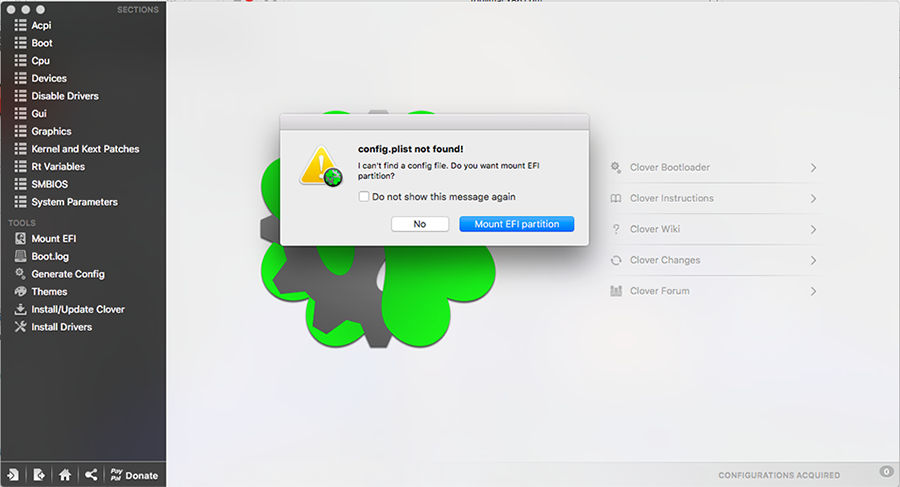The image size is (900, 487).
Task: Click the Graphics section list icon
Action: point(21,132)
